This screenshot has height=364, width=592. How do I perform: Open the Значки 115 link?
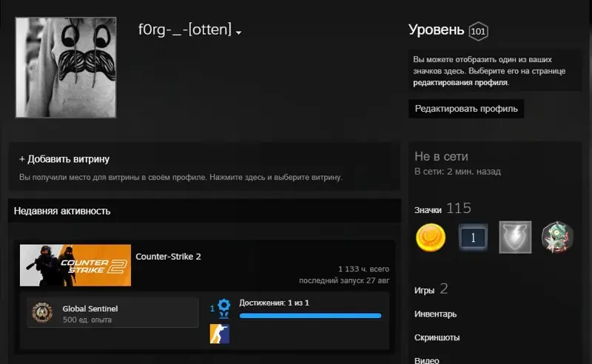(x=443, y=209)
